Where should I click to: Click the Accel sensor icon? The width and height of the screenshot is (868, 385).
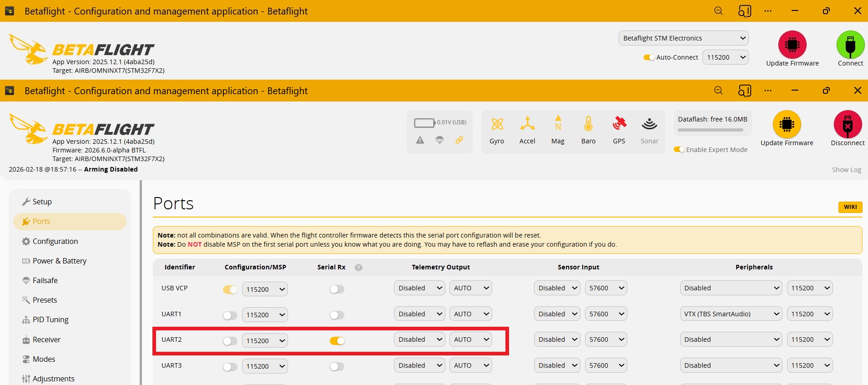pos(527,124)
